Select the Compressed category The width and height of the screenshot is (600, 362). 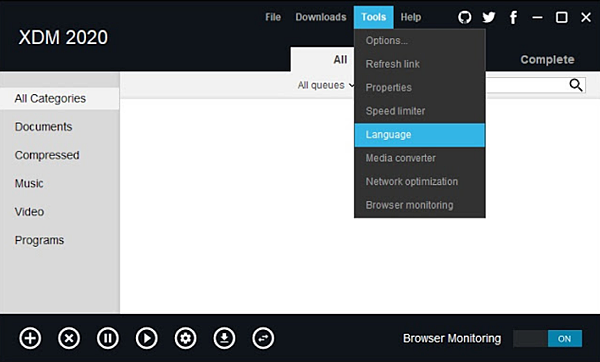[x=47, y=155]
